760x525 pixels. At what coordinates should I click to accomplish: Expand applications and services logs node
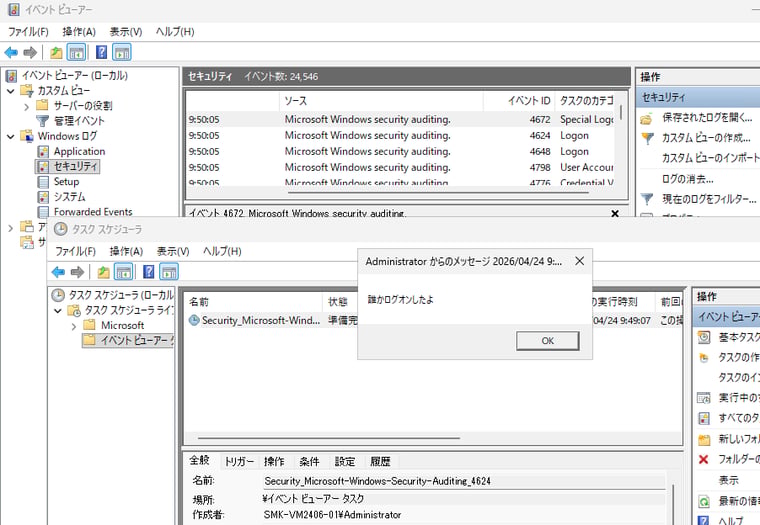click(11, 227)
